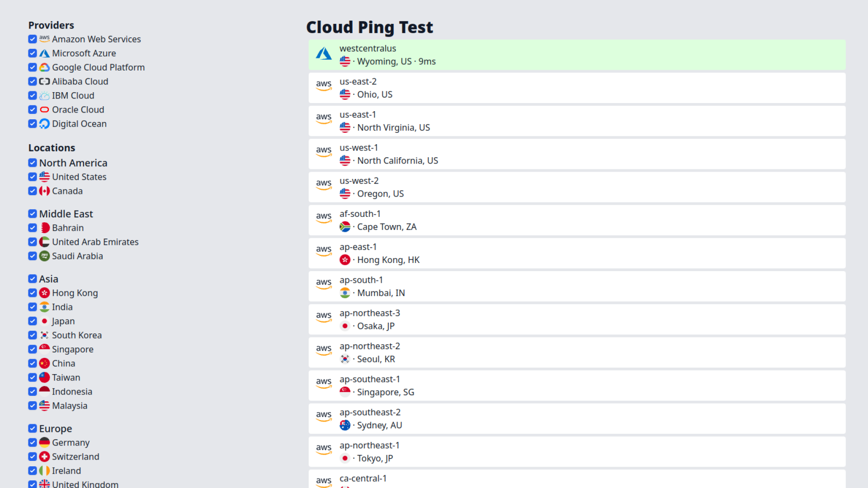The width and height of the screenshot is (868, 488).
Task: Select the highlighted westcentralus Wyoming result
Action: click(577, 55)
